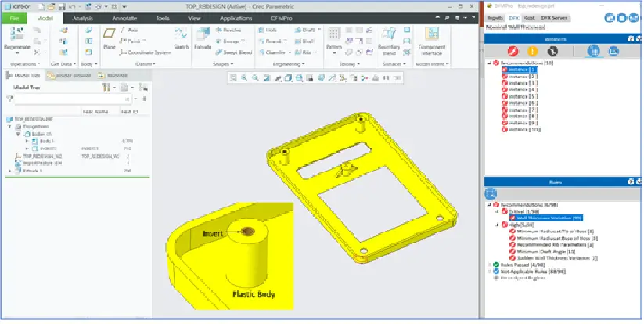Collapse the High [5/98] rules node
Screen dimensions: 644x324
click(x=498, y=225)
